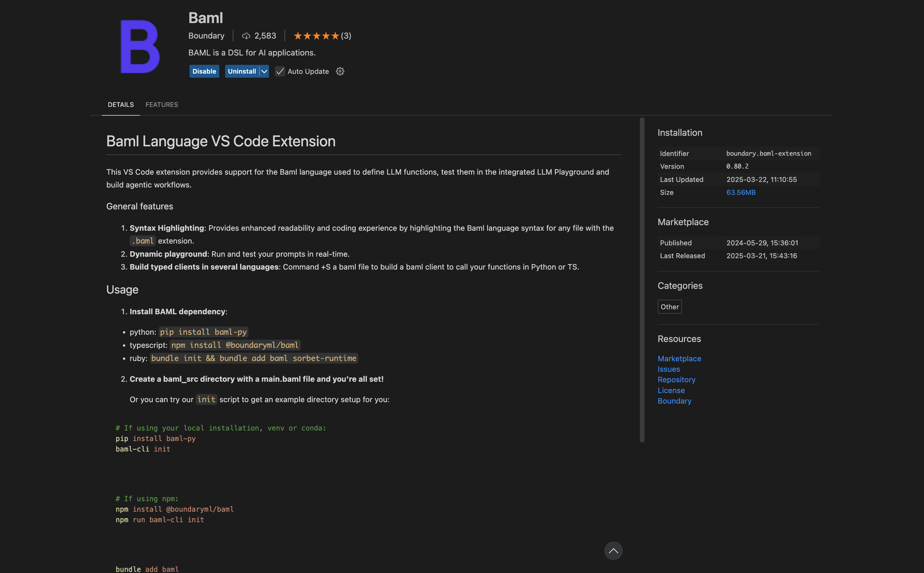Expand the Uninstall dropdown arrow
924x573 pixels.
[264, 71]
